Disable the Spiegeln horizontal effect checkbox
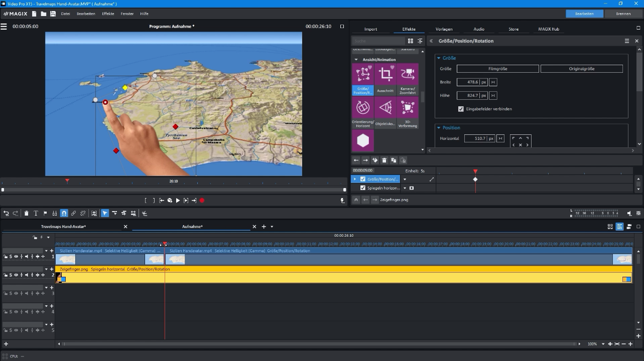Image resolution: width=644 pixels, height=361 pixels. (363, 188)
